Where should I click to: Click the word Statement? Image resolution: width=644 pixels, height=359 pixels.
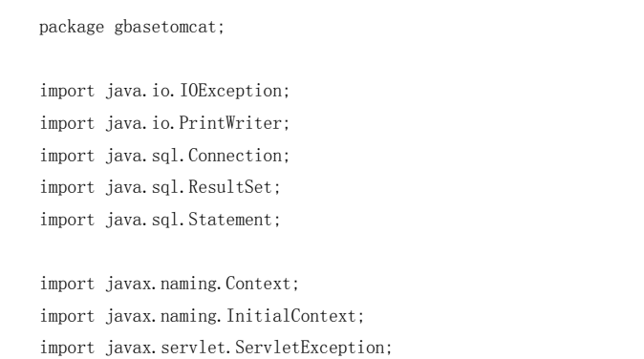pyautogui.click(x=231, y=220)
